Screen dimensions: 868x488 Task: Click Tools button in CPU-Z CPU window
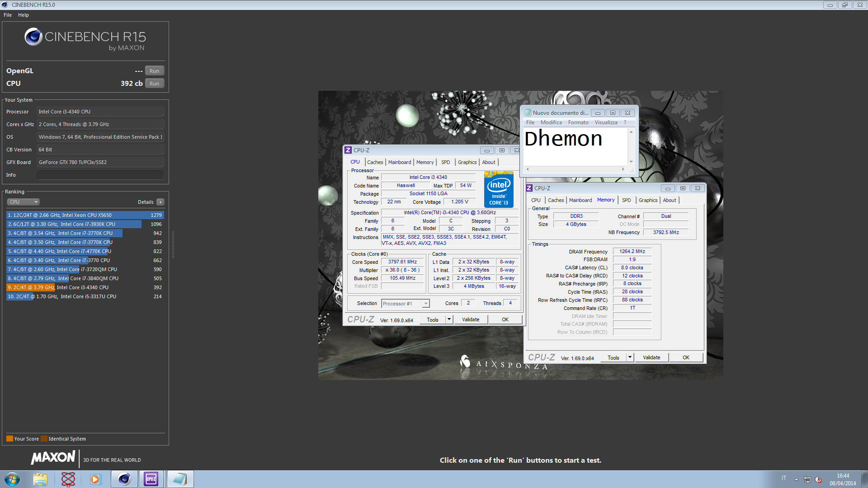(x=433, y=320)
